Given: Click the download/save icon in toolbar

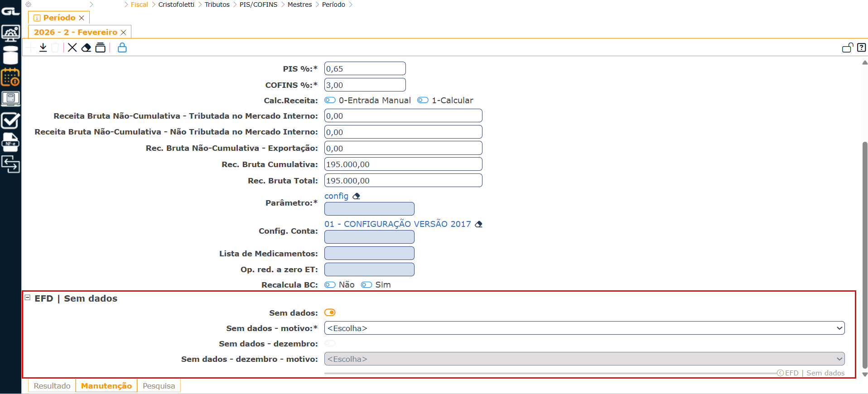Looking at the screenshot, I should pos(43,48).
